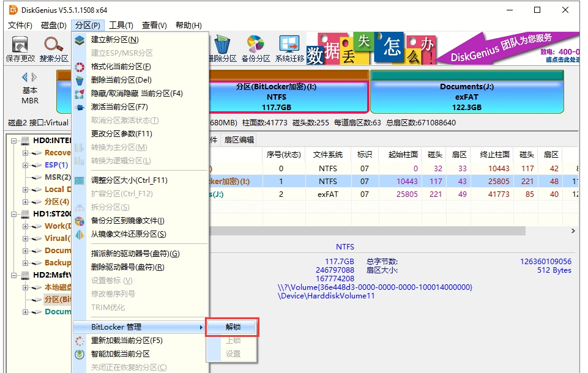The width and height of the screenshot is (588, 373).
Task: Click the 搜索分区 magnifier toolbar icon
Action: click(54, 48)
